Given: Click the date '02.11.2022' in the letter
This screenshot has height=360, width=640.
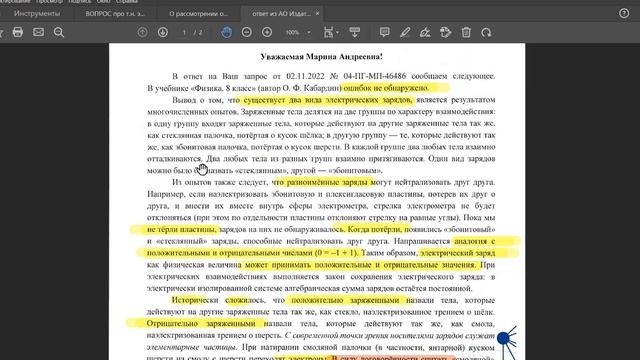Looking at the screenshot, I should (x=305, y=76).
